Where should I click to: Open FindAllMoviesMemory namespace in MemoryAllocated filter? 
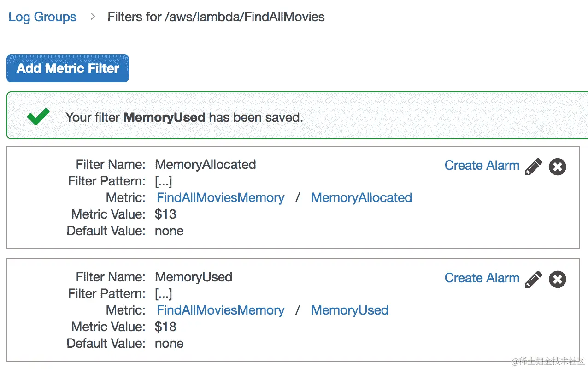pos(220,198)
